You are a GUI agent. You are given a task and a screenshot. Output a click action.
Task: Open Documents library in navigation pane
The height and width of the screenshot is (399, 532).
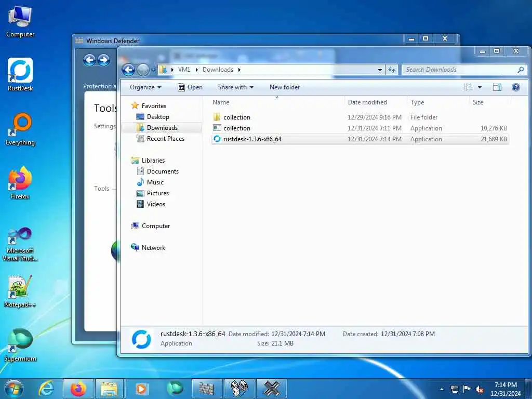pos(163,171)
